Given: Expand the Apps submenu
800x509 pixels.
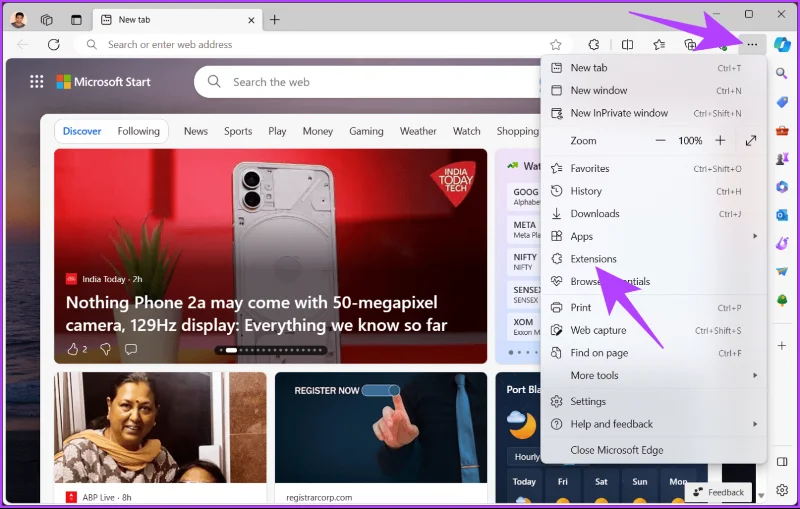Looking at the screenshot, I should pyautogui.click(x=654, y=236).
